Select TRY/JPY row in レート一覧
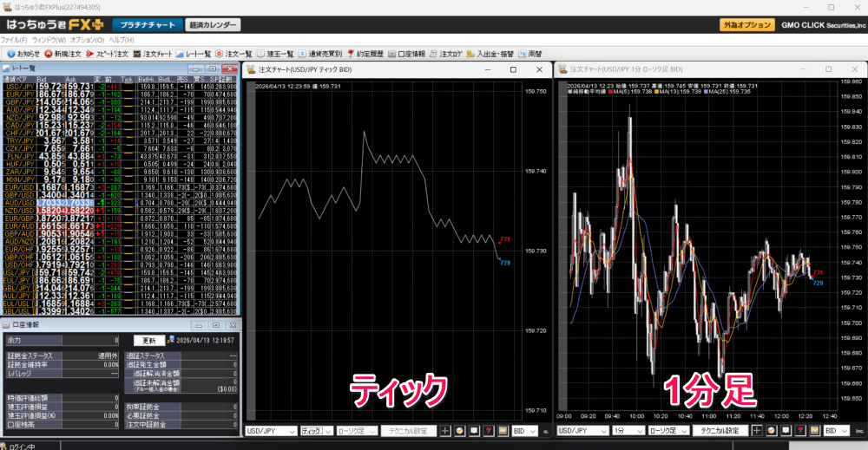 click(x=120, y=141)
